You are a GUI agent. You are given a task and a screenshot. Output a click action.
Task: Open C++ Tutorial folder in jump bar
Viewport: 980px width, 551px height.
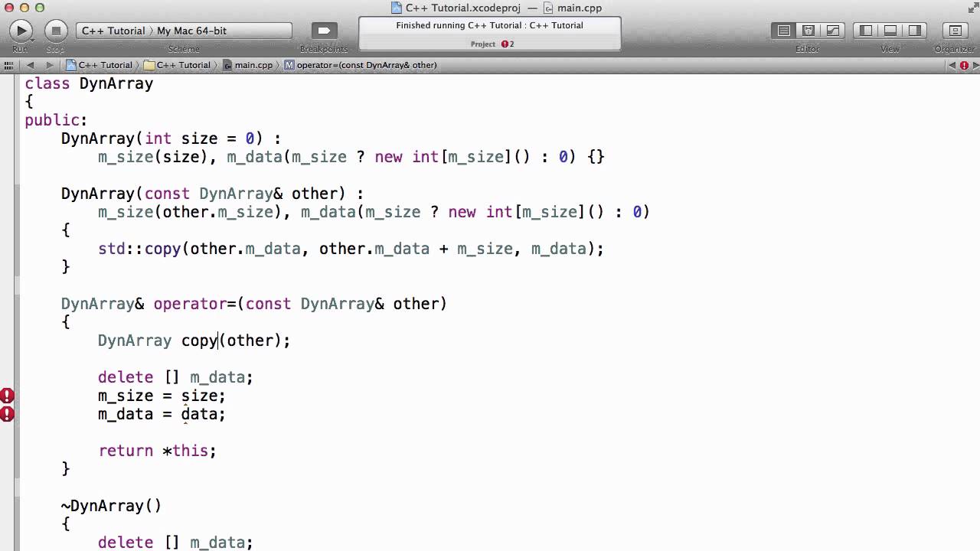tap(178, 65)
